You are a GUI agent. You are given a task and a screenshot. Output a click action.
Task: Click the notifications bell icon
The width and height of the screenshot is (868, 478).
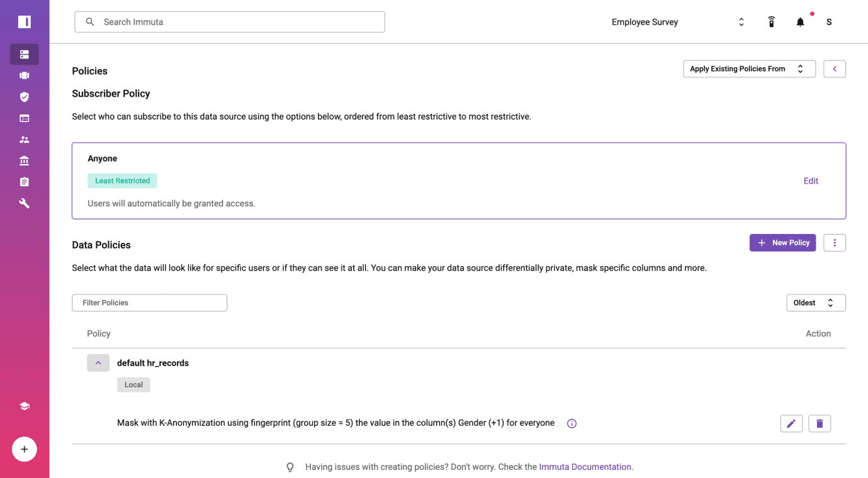(800, 22)
